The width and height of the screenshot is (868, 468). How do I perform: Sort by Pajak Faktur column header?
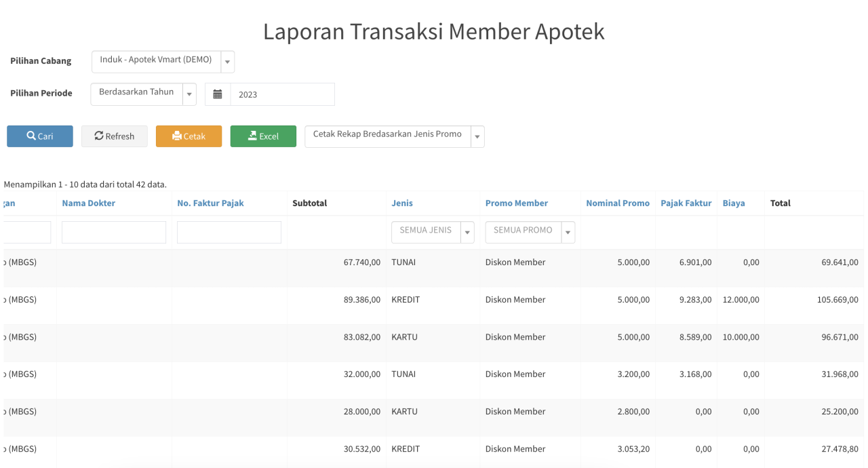tap(686, 203)
